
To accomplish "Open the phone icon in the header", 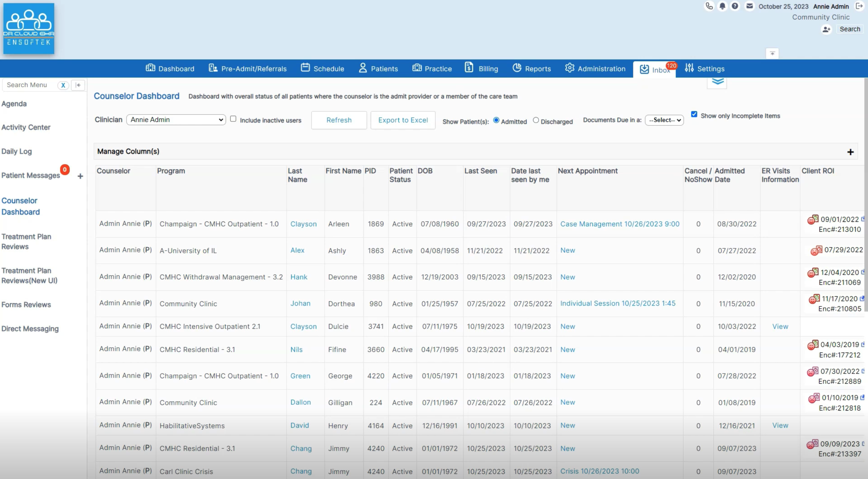I will [x=709, y=6].
